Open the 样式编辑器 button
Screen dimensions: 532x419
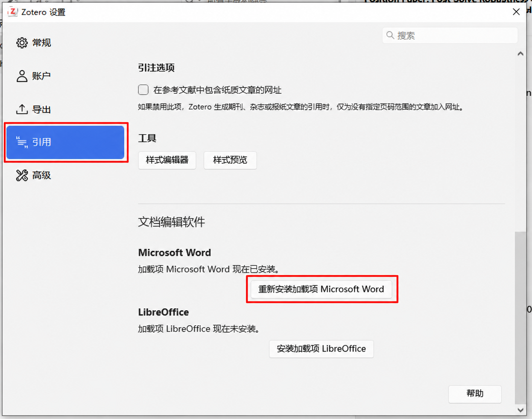[167, 160]
